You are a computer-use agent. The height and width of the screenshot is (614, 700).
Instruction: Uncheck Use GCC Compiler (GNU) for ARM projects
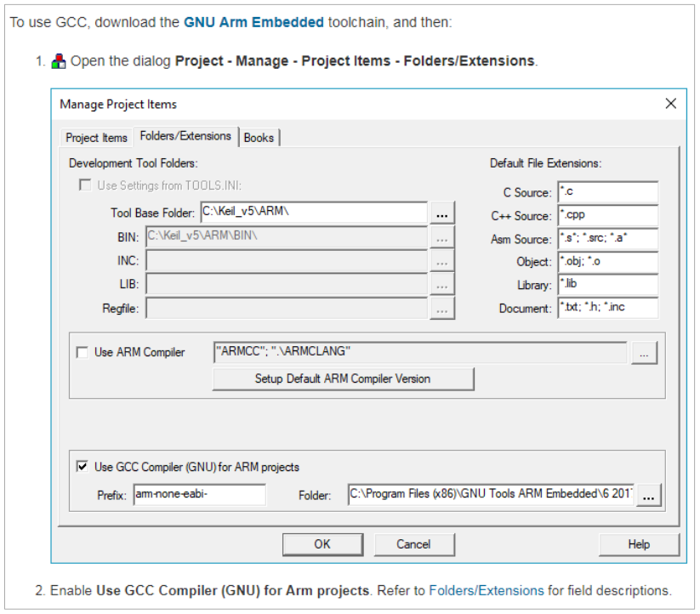pos(83,467)
